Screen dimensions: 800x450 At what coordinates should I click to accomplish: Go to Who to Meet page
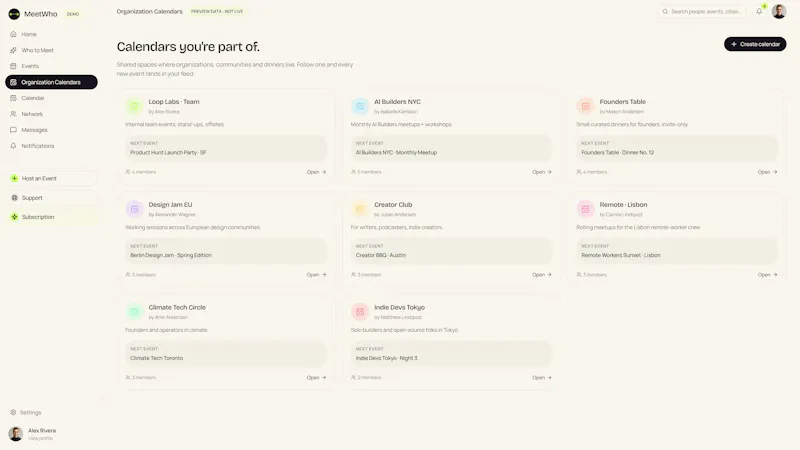tap(51, 50)
